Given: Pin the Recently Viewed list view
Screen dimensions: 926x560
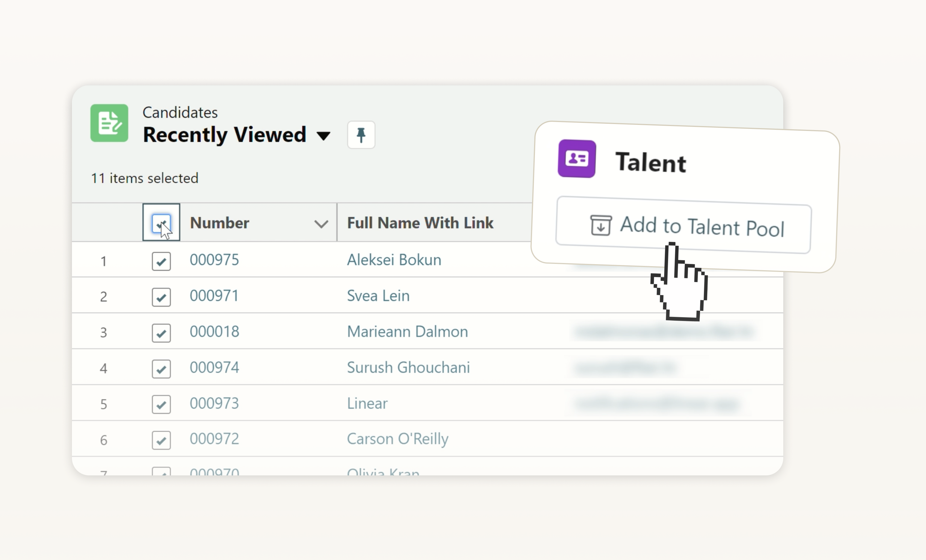Looking at the screenshot, I should pos(361,135).
